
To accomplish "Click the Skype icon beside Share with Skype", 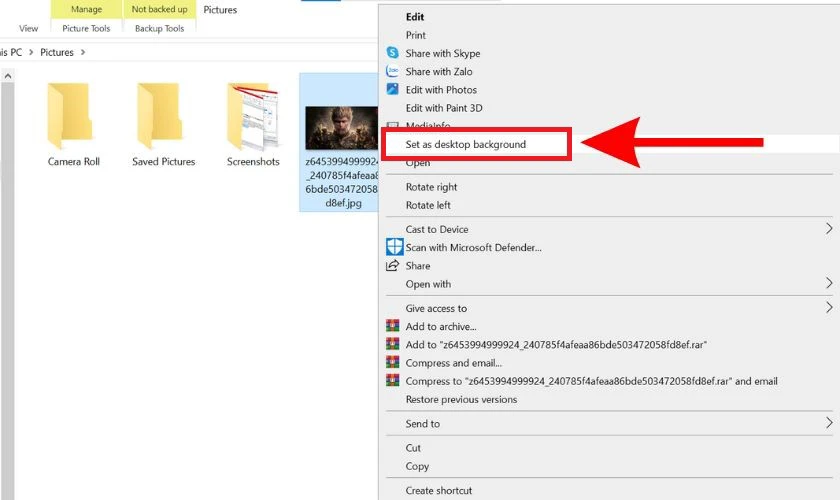I will pyautogui.click(x=393, y=53).
